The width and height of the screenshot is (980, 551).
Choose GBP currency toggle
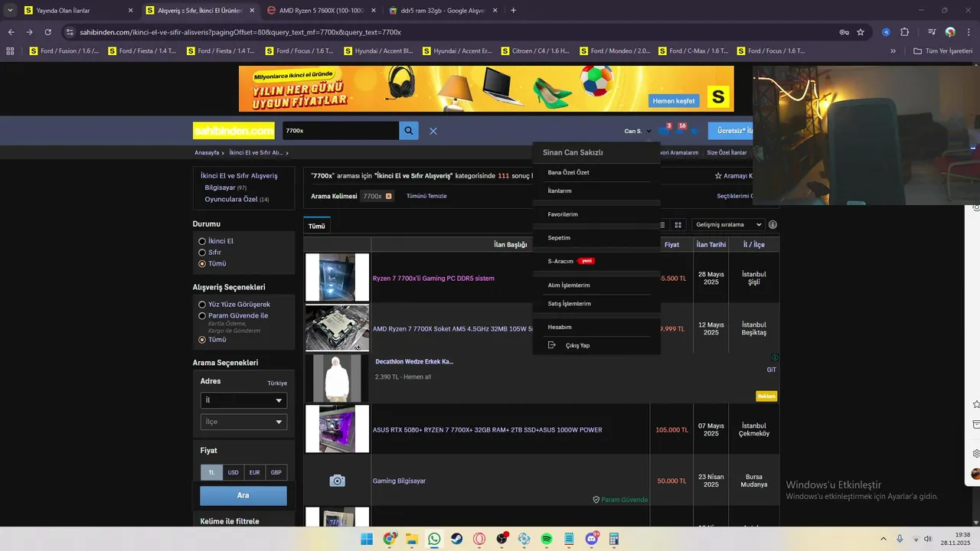tap(276, 473)
